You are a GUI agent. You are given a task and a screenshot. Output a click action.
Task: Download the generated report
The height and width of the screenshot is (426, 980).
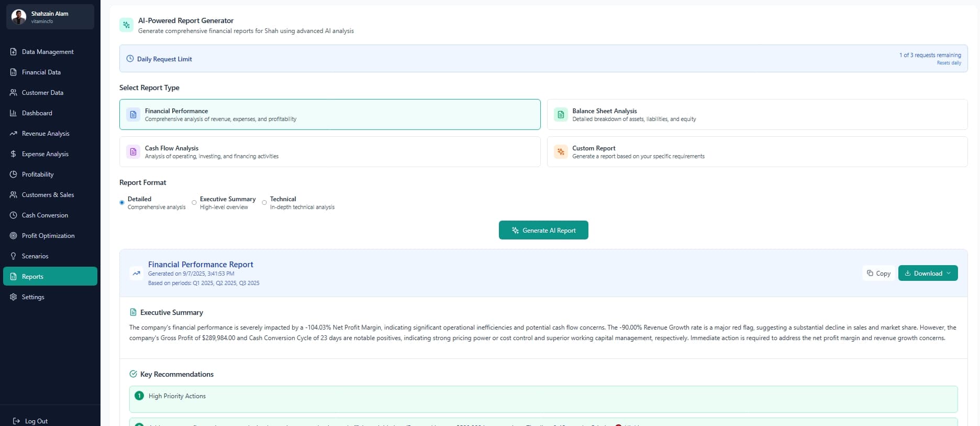(x=928, y=273)
